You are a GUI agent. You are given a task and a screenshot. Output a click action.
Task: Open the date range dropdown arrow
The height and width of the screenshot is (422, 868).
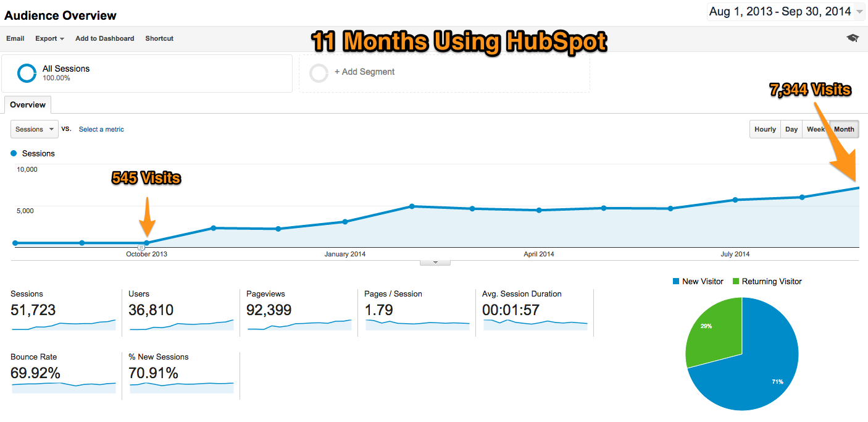860,12
